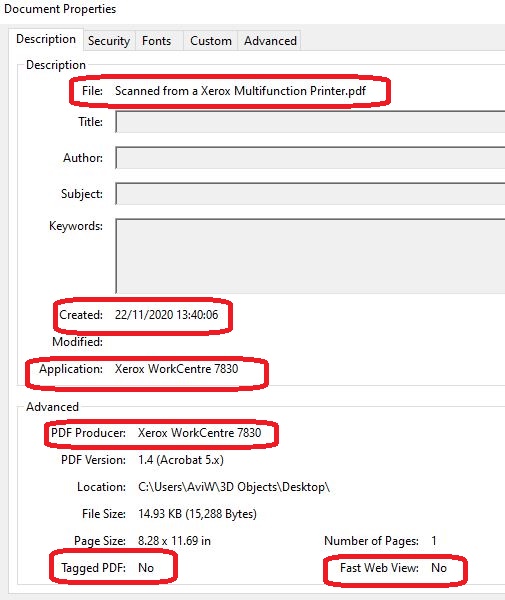Select PDF Version '1.4 (Acrobat 5.x)'

(181, 460)
